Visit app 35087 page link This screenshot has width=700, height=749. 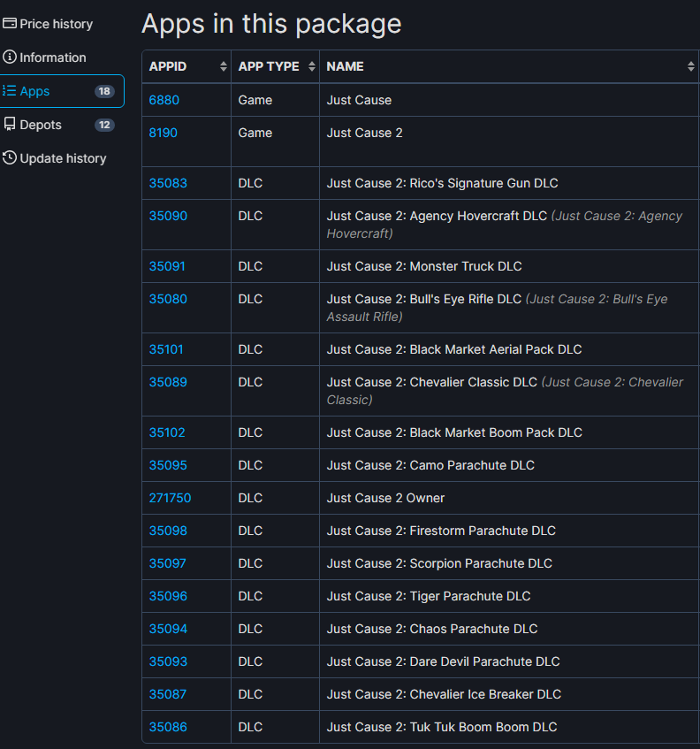(167, 694)
